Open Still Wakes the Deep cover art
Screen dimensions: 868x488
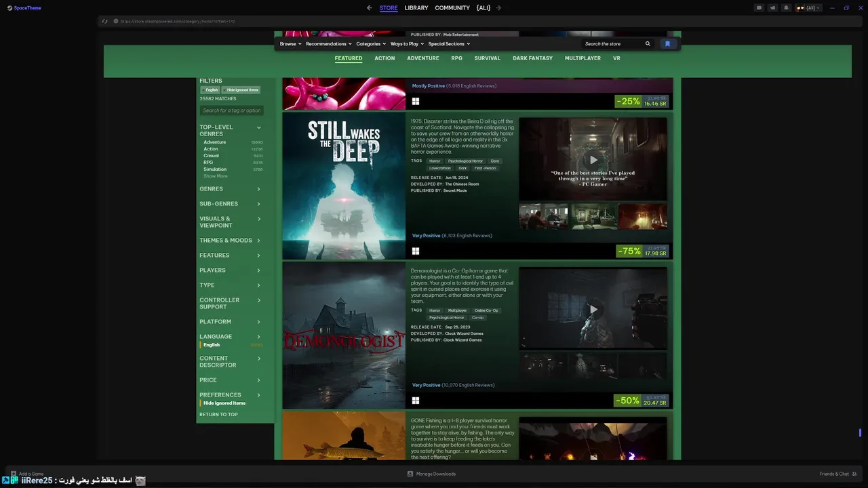[x=344, y=186]
